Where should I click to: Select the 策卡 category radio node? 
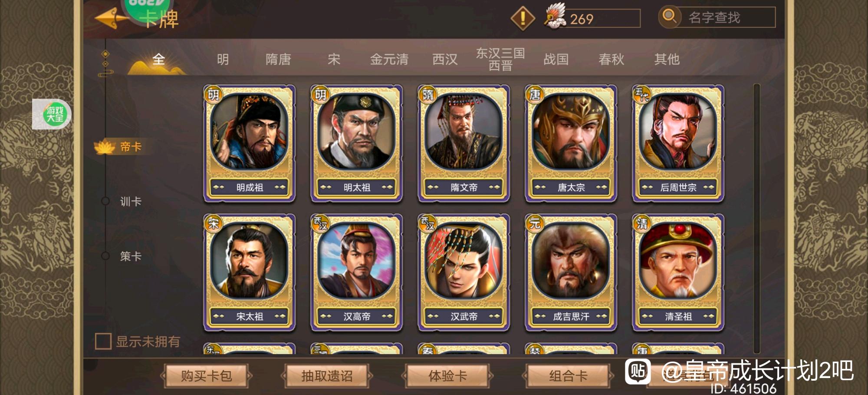coord(105,256)
